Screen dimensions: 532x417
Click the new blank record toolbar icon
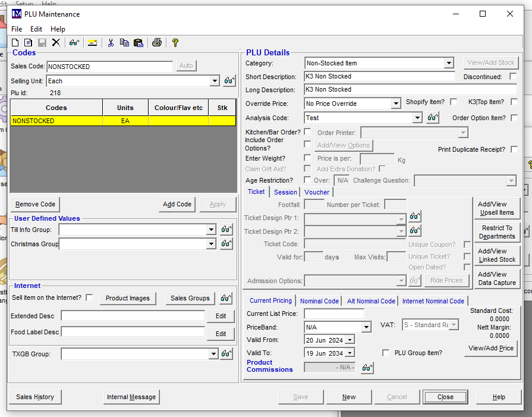click(x=16, y=42)
